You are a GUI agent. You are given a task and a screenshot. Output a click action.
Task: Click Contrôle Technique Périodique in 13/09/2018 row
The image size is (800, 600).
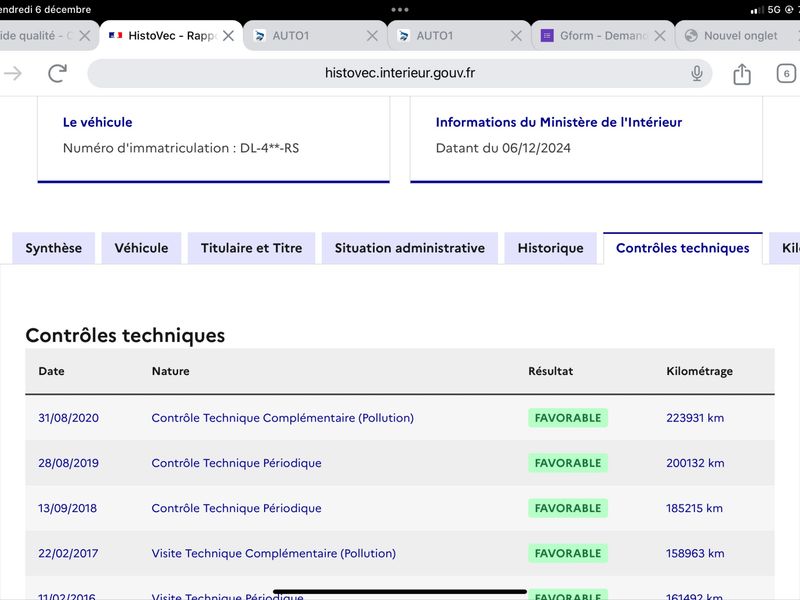(x=236, y=508)
